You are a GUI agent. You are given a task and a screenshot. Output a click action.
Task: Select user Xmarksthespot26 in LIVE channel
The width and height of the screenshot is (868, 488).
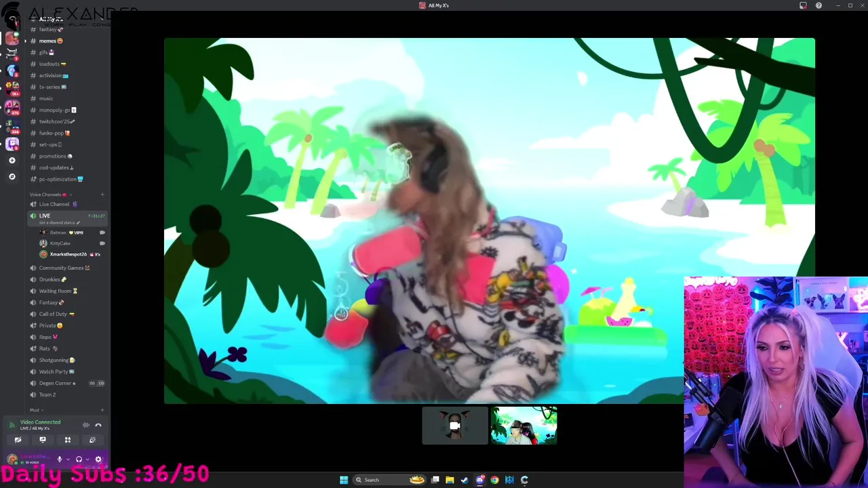[72, 254]
